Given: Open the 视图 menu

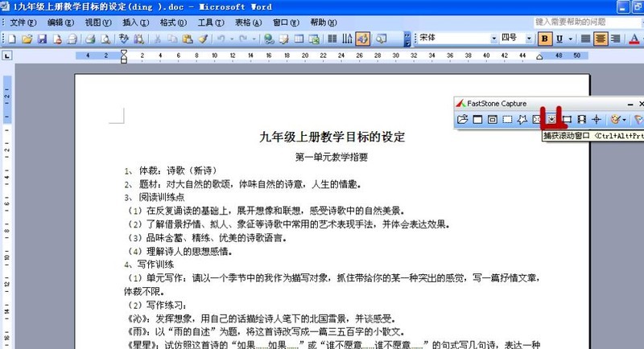Looking at the screenshot, I should [98, 23].
